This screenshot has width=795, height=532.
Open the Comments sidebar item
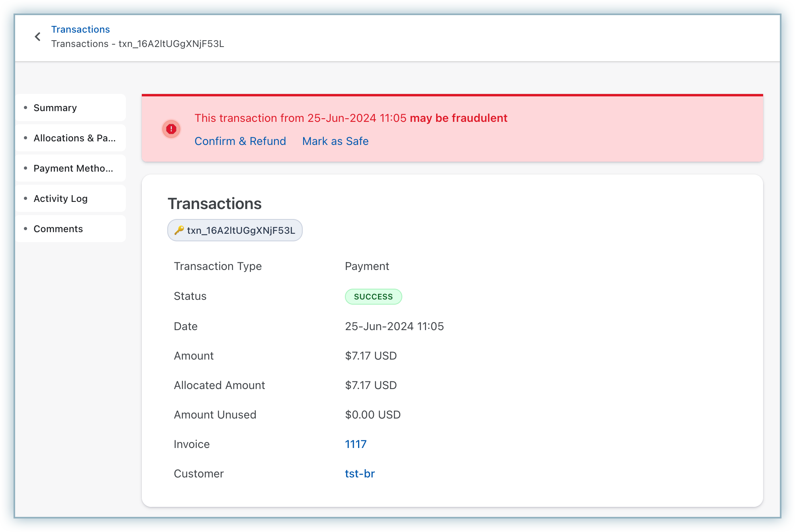(58, 229)
